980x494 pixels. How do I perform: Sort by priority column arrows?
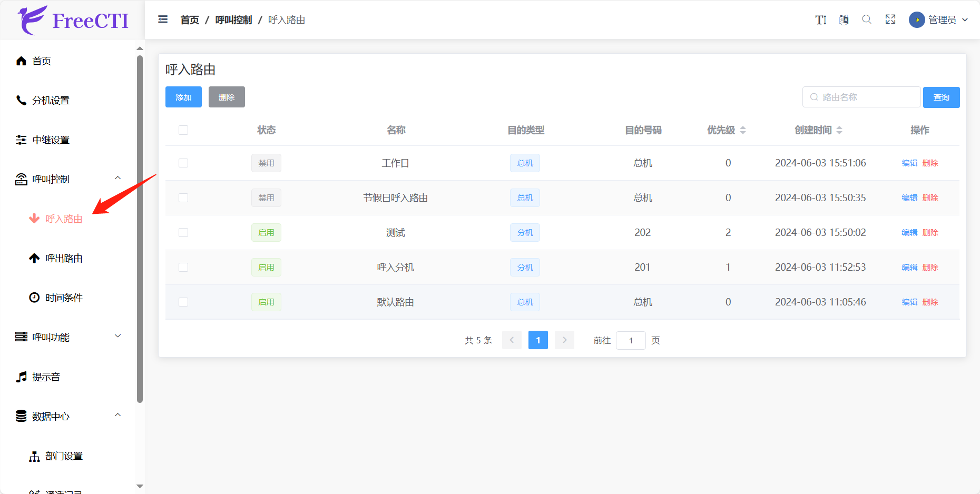(x=743, y=130)
